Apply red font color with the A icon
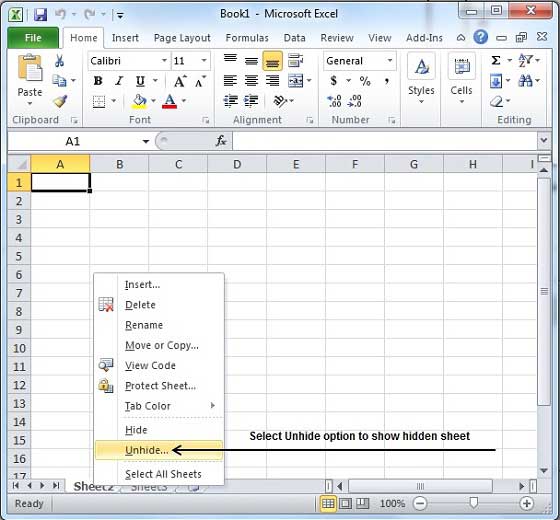The image size is (560, 520). (169, 101)
